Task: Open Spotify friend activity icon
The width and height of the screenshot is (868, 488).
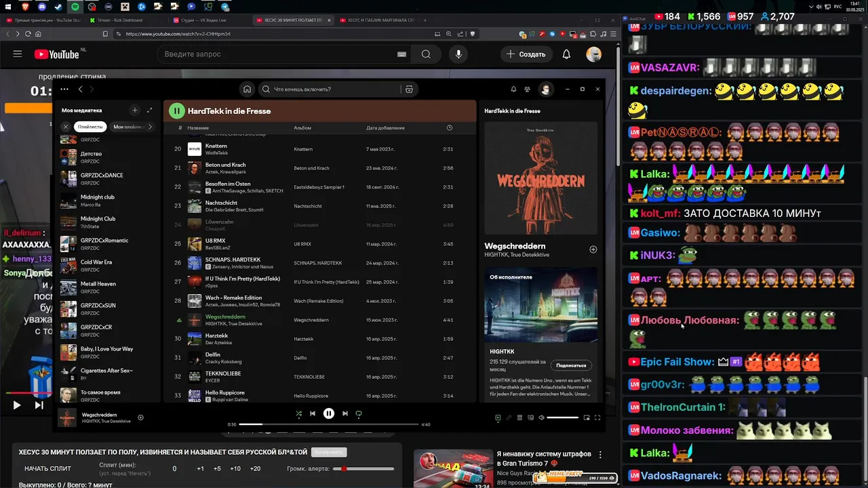Action: pos(528,89)
